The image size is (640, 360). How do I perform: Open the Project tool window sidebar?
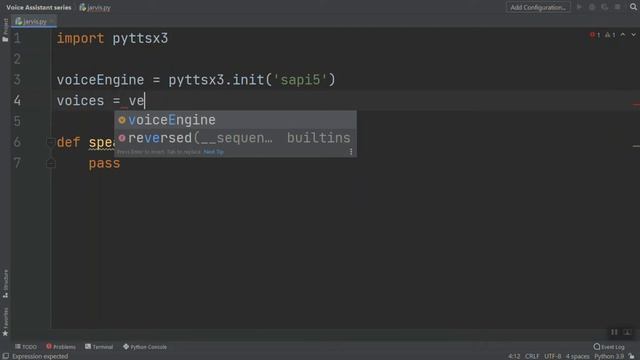5,30
